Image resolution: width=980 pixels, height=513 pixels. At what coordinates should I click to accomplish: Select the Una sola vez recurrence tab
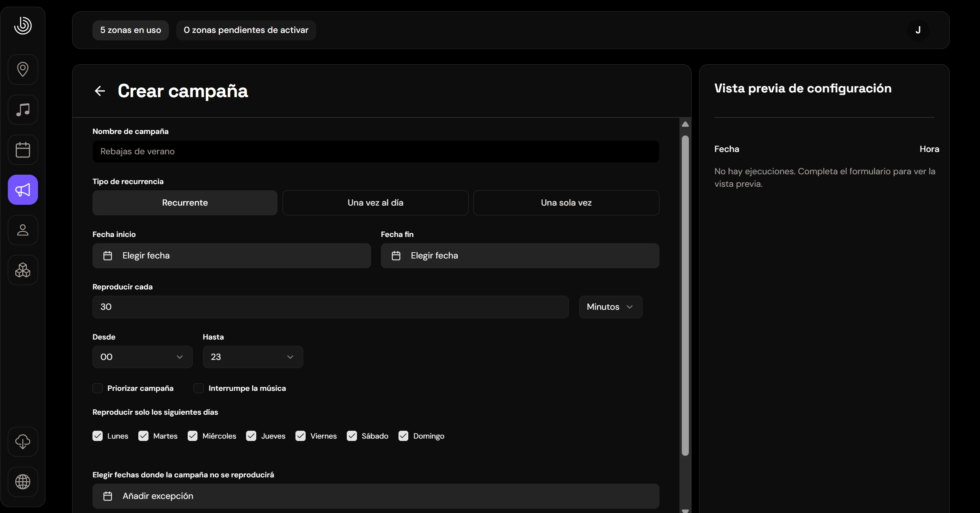[566, 203]
